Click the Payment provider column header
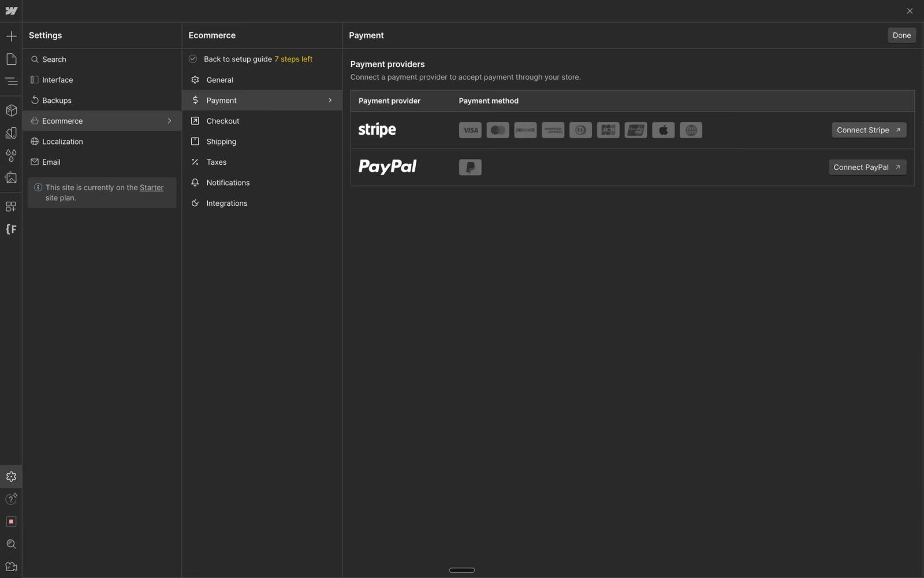924x578 pixels. pyautogui.click(x=389, y=101)
